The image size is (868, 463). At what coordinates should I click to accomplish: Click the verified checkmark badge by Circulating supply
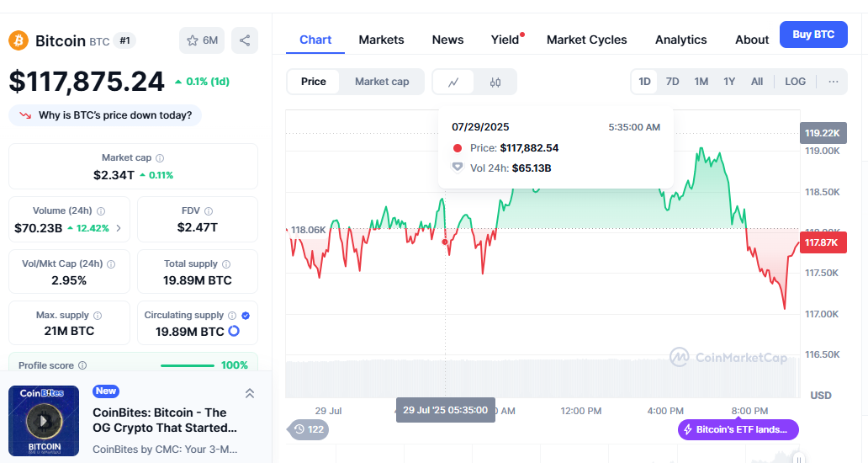coord(246,316)
